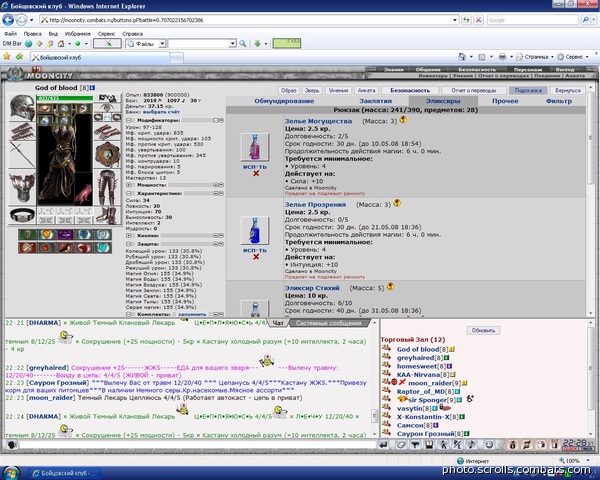This screenshot has width=600, height=480.
Task: Click the Зелье Могущества potion image
Action: pyautogui.click(x=255, y=147)
